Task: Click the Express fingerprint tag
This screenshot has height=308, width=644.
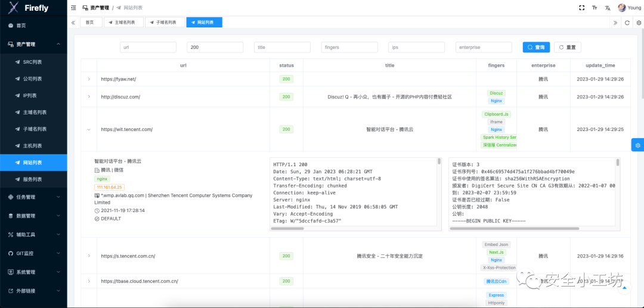Action: coord(496,295)
